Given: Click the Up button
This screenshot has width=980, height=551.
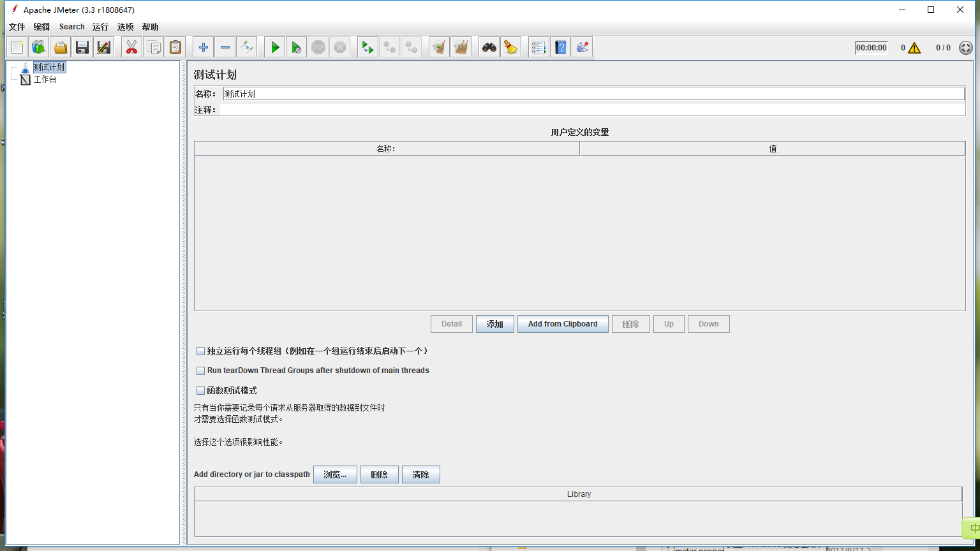Looking at the screenshot, I should pos(669,324).
